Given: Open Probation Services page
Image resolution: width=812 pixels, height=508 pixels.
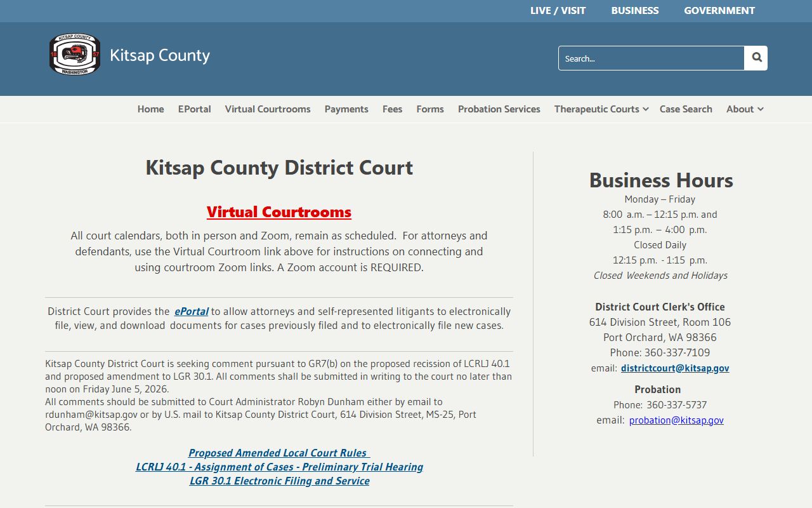Looking at the screenshot, I should pyautogui.click(x=499, y=109).
